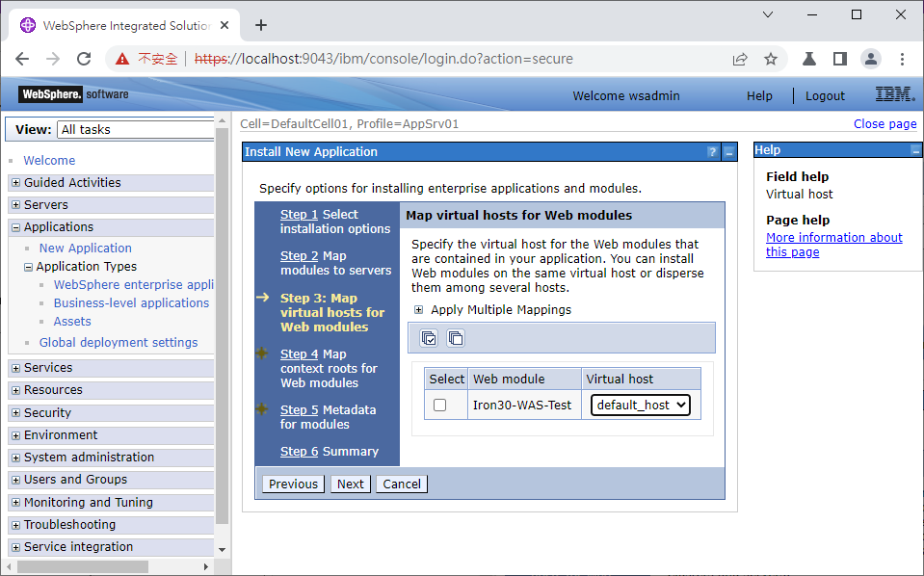Screen dimensions: 924x576
Task: Click the browser Back arrow
Action: coord(22,59)
